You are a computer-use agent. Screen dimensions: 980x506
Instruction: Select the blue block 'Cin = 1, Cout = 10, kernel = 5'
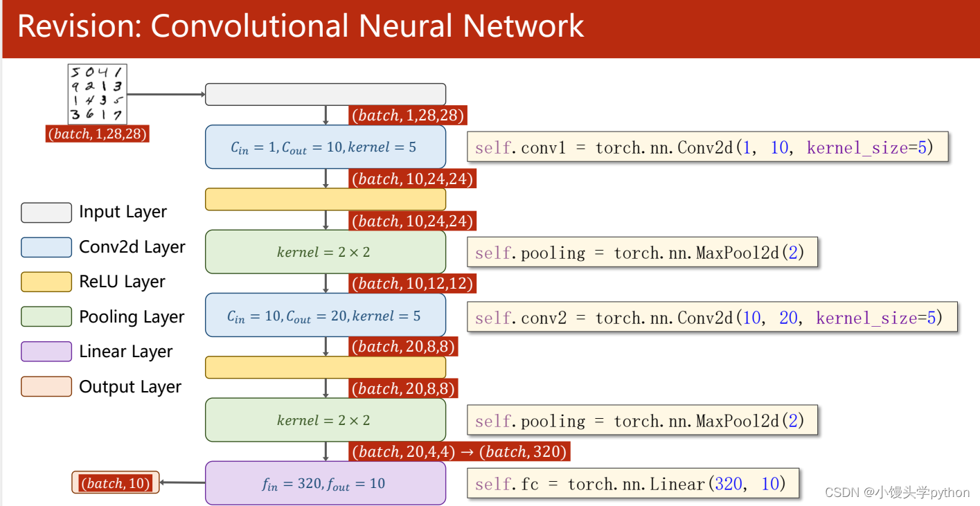[x=326, y=147]
